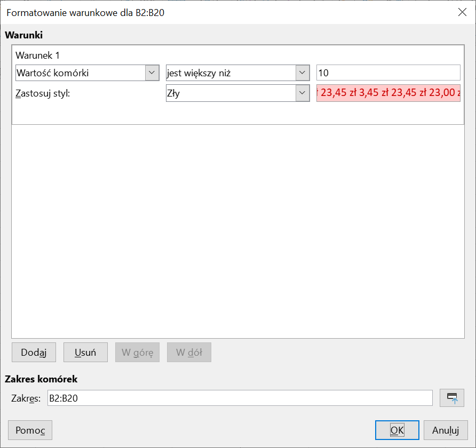Click the arrow beside 'jest większy niż'
The image size is (476, 448).
click(303, 73)
